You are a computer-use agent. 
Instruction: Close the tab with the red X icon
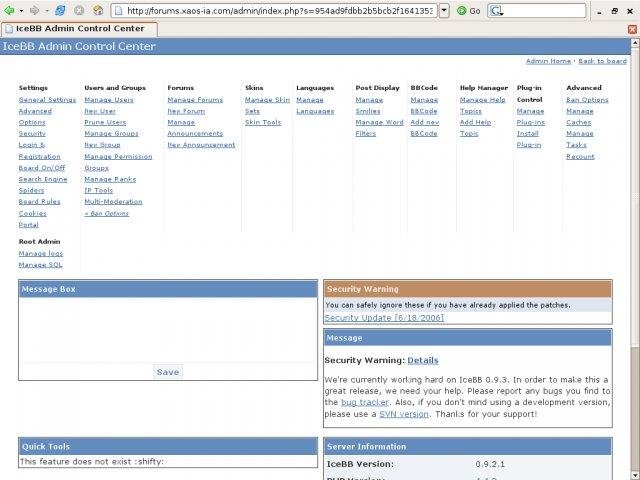point(632,29)
